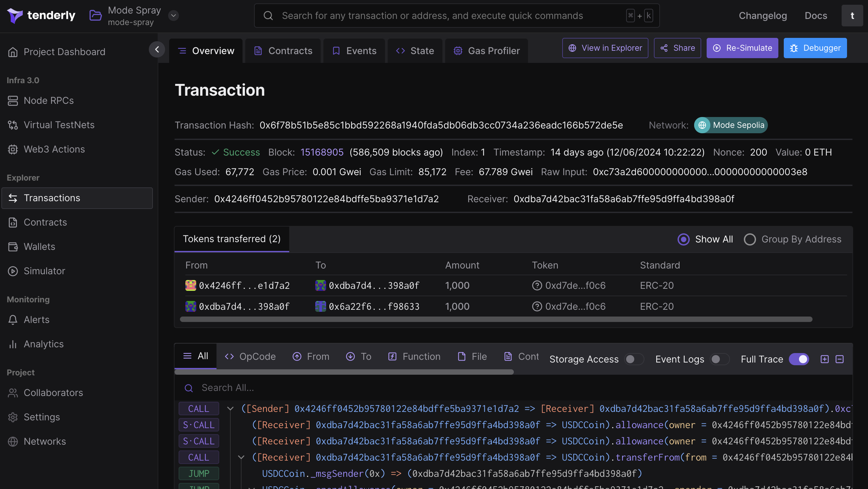Click the expand all trace icon
Screen dimensions: 868x489
(825, 359)
